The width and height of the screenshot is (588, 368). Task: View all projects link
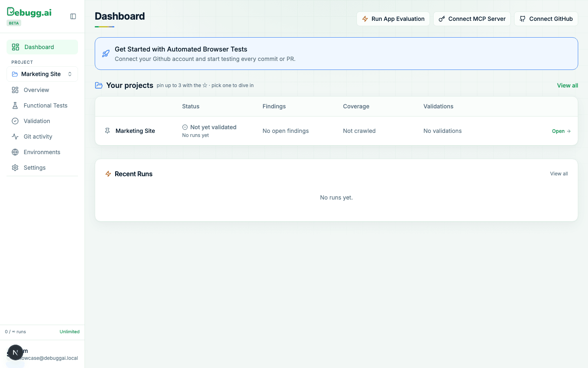tap(568, 85)
